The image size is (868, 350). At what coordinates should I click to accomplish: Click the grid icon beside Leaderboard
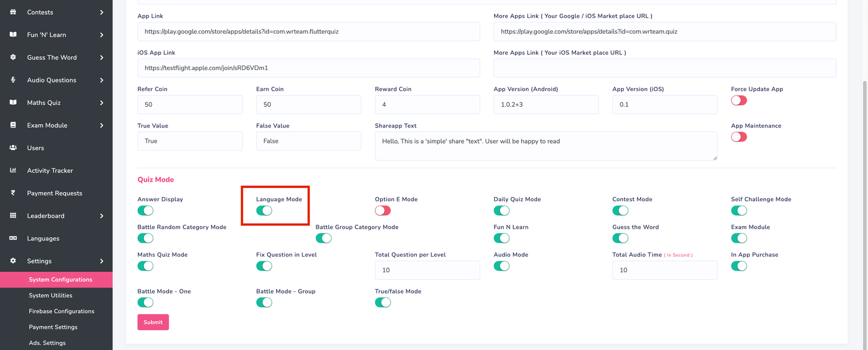(x=13, y=215)
